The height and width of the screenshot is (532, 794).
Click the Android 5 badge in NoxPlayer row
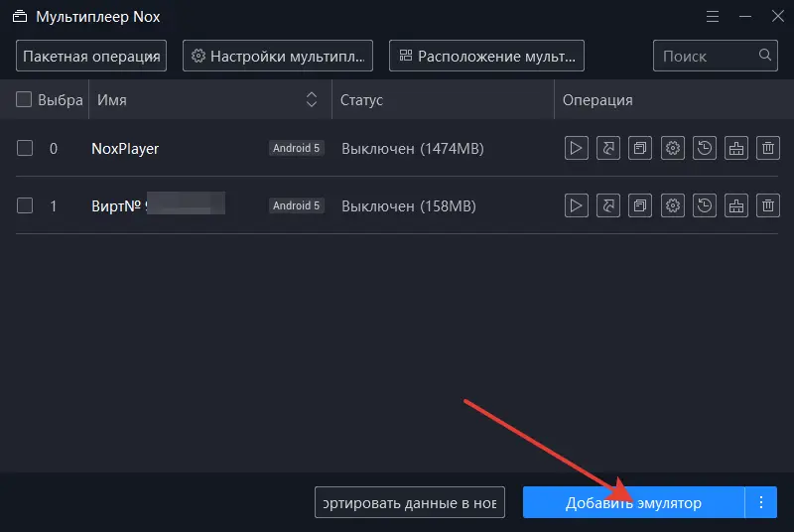click(296, 148)
